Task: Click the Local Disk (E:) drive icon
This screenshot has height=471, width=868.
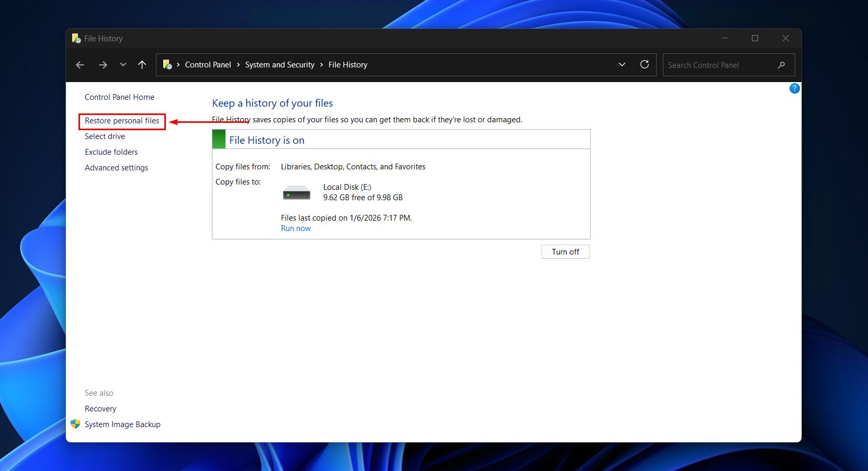Action: click(x=296, y=192)
